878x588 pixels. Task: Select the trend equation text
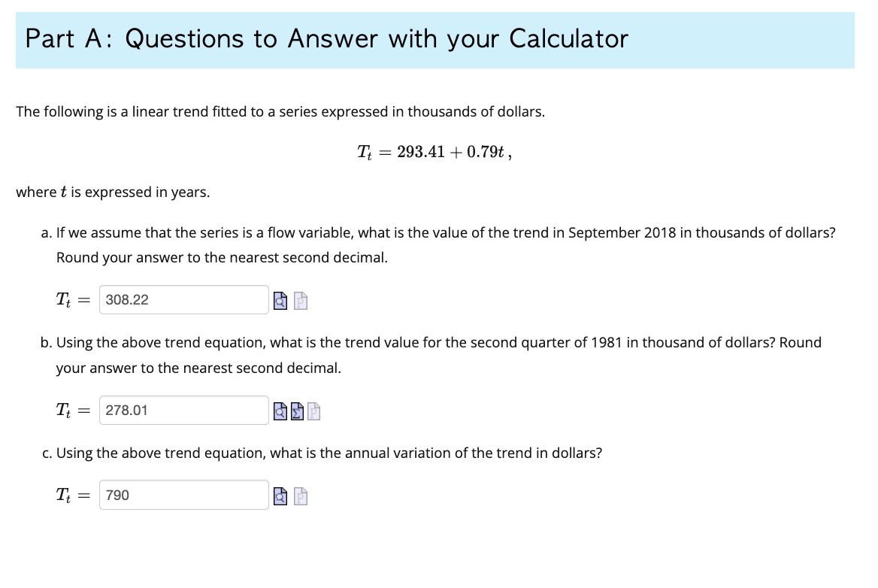coord(434,152)
